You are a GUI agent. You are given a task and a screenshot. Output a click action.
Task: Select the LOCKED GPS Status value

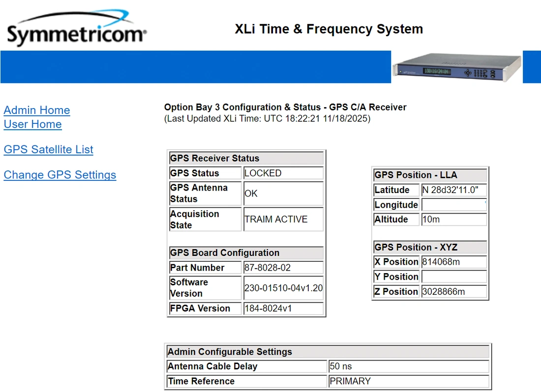tap(283, 173)
